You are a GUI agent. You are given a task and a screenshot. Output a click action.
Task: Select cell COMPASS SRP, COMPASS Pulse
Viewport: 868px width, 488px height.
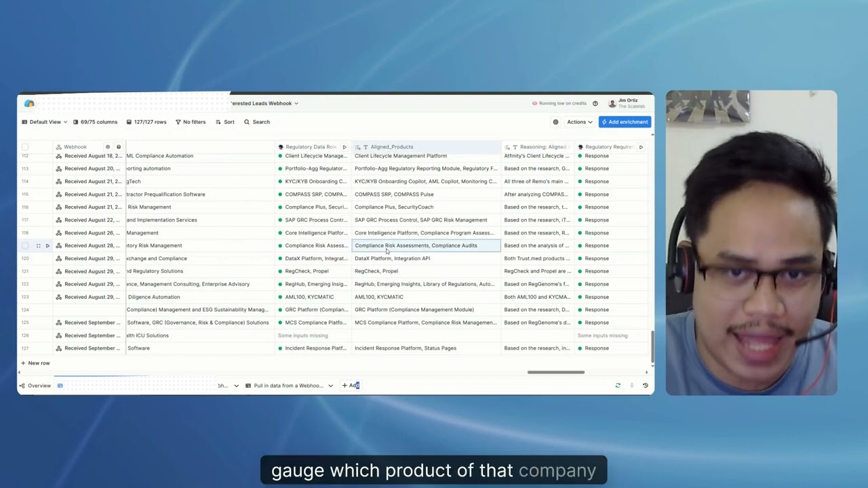(x=426, y=195)
